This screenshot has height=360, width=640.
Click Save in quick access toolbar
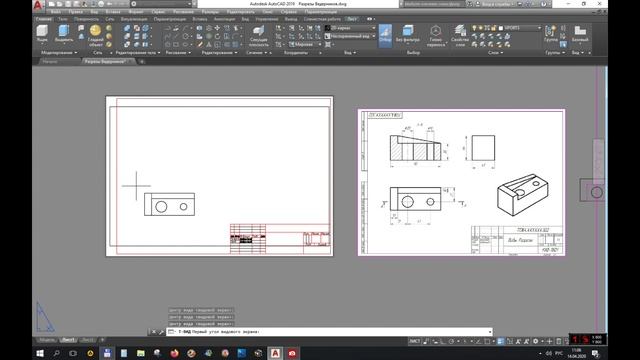coord(68,4)
